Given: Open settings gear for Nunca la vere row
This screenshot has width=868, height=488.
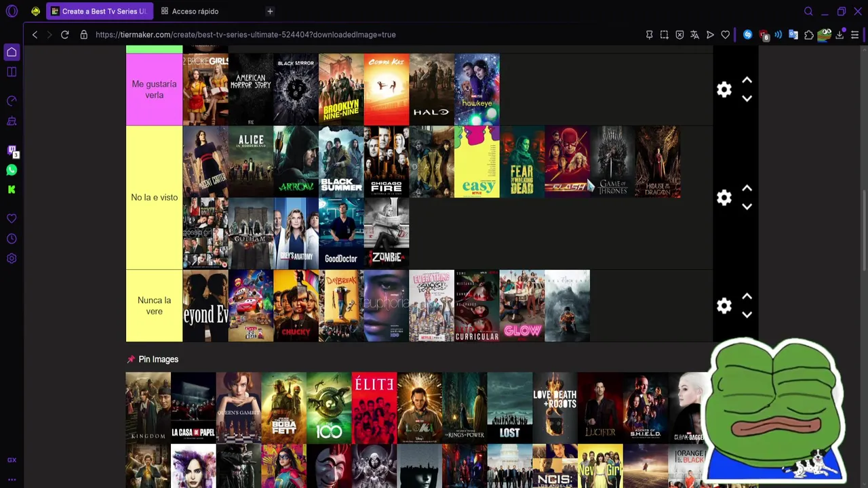Looking at the screenshot, I should pyautogui.click(x=724, y=306).
